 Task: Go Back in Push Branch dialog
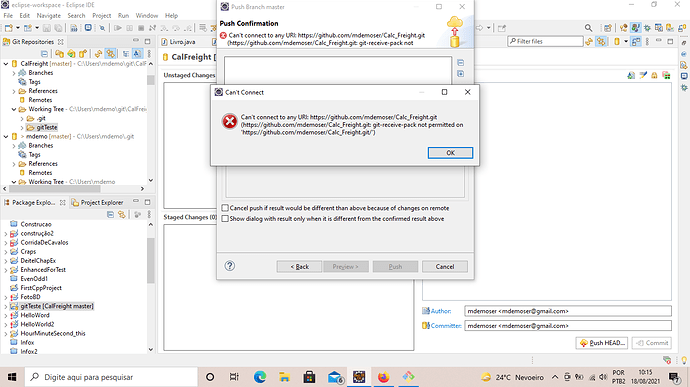click(x=299, y=266)
